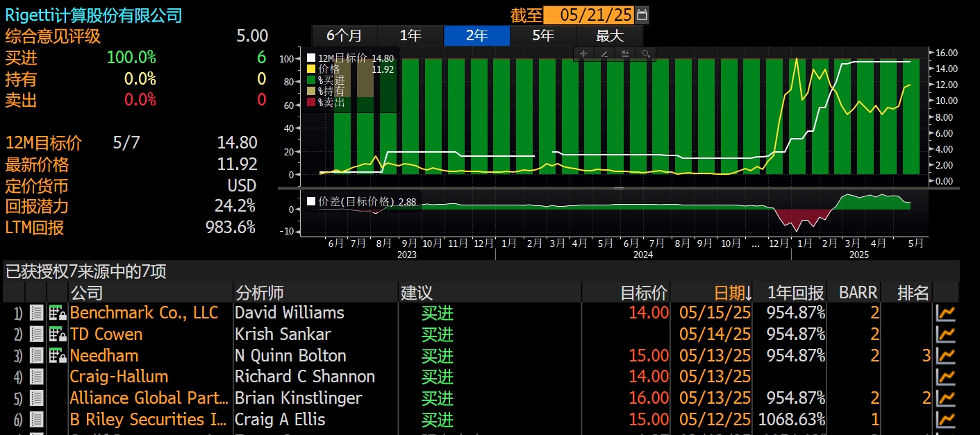Viewport: 980px width, 435px height.
Task: Click the 买进 100.0% percentage
Action: click(131, 58)
